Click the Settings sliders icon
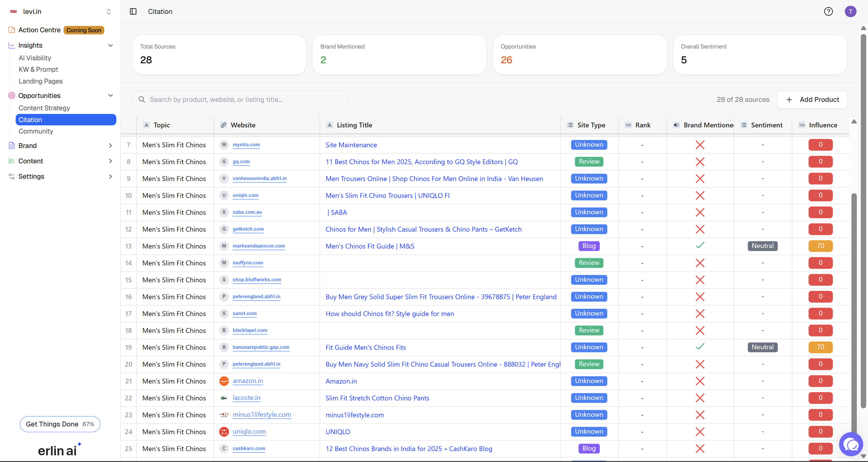The height and width of the screenshot is (462, 868). click(x=12, y=177)
